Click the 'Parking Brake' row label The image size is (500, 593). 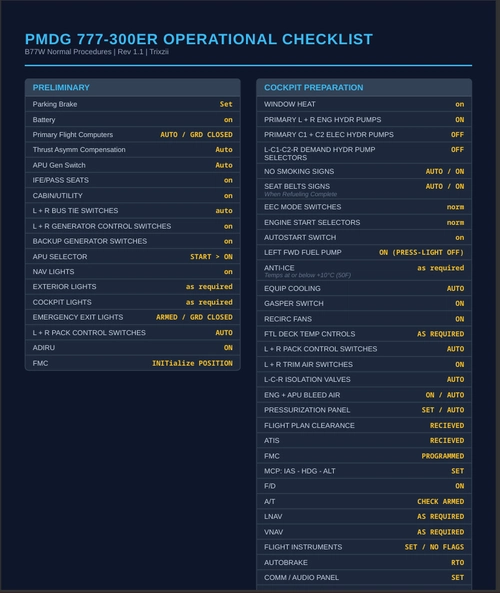[55, 104]
